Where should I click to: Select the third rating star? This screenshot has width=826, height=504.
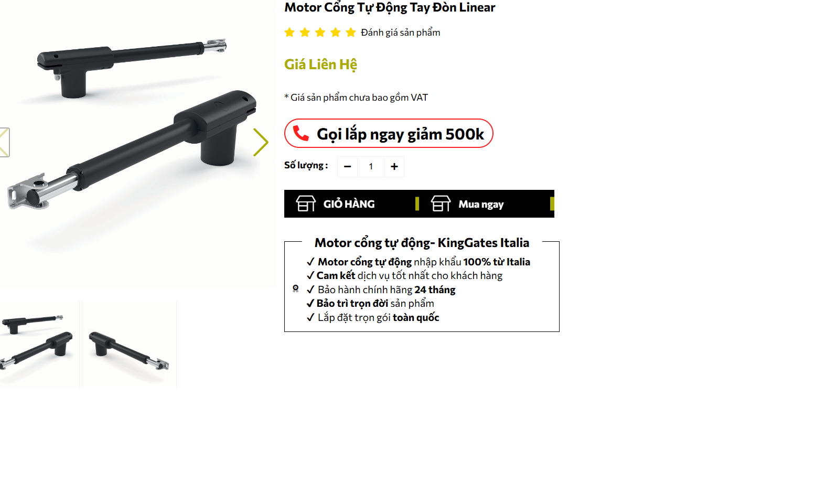(x=320, y=33)
